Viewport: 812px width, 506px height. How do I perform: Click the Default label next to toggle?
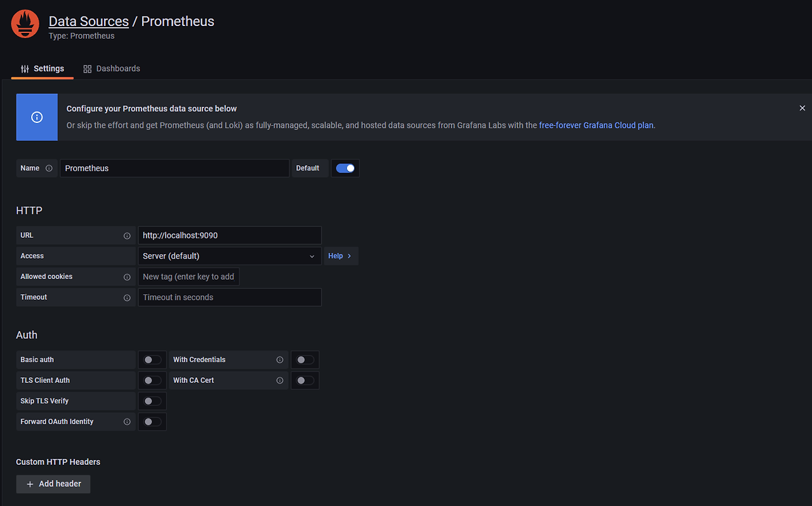pos(308,168)
